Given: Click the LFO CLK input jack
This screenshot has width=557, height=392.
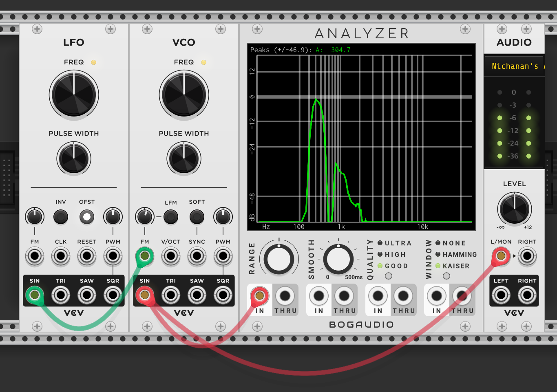Looking at the screenshot, I should click(x=61, y=256).
